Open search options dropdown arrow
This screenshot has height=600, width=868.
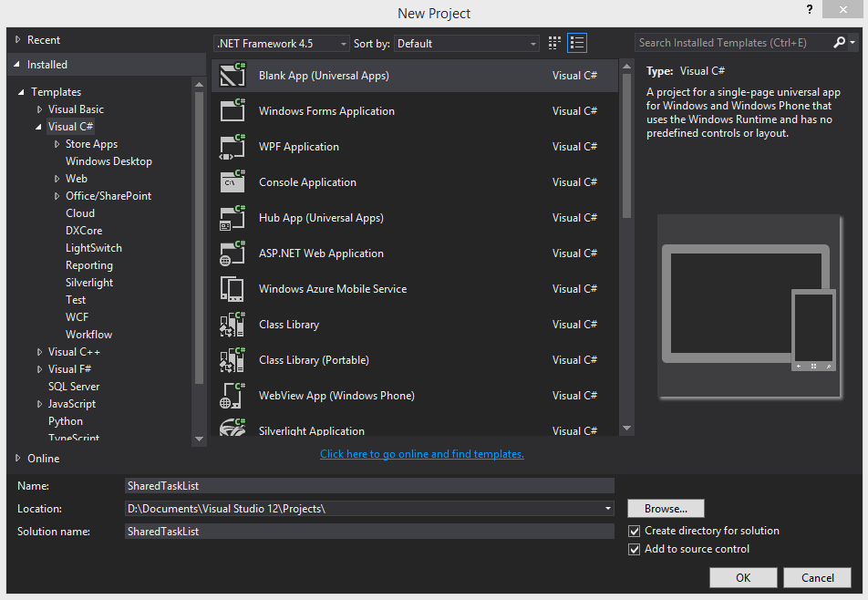[852, 42]
